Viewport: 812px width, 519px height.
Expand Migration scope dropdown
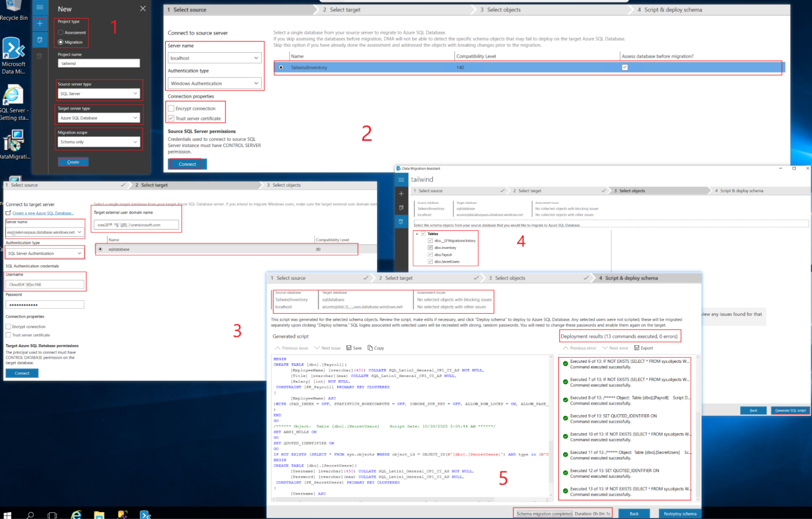(x=99, y=142)
